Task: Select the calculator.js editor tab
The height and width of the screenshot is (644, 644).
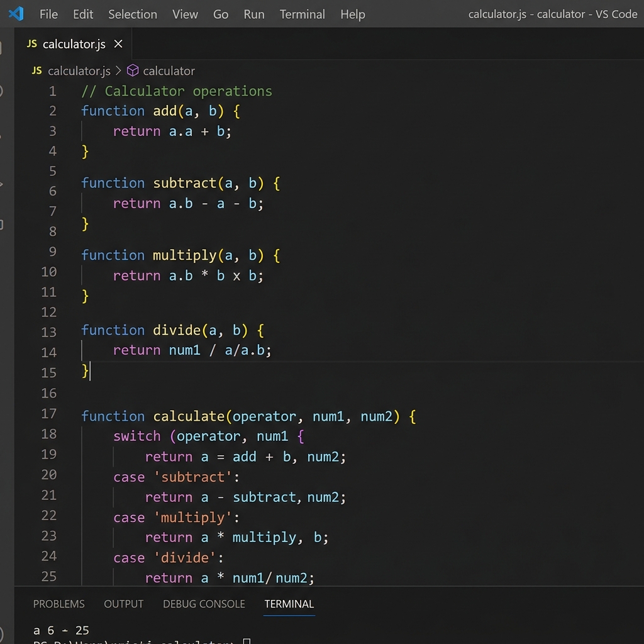Action: point(74,44)
